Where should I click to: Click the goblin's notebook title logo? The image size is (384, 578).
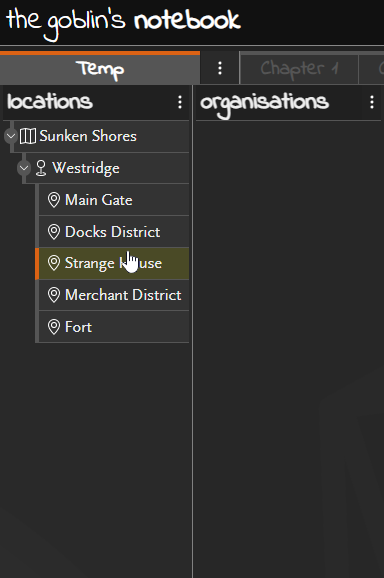[x=123, y=21]
